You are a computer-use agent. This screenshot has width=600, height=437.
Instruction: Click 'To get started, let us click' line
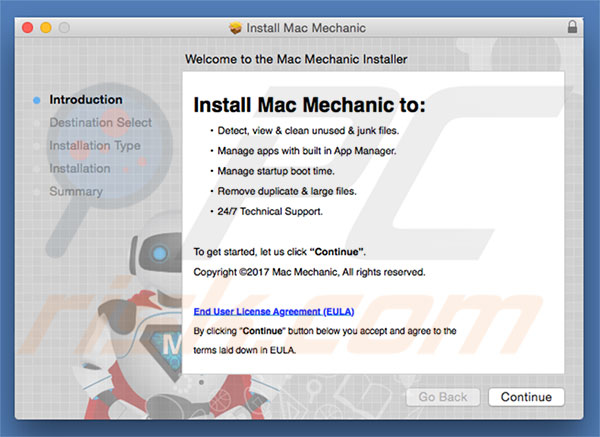click(x=279, y=252)
